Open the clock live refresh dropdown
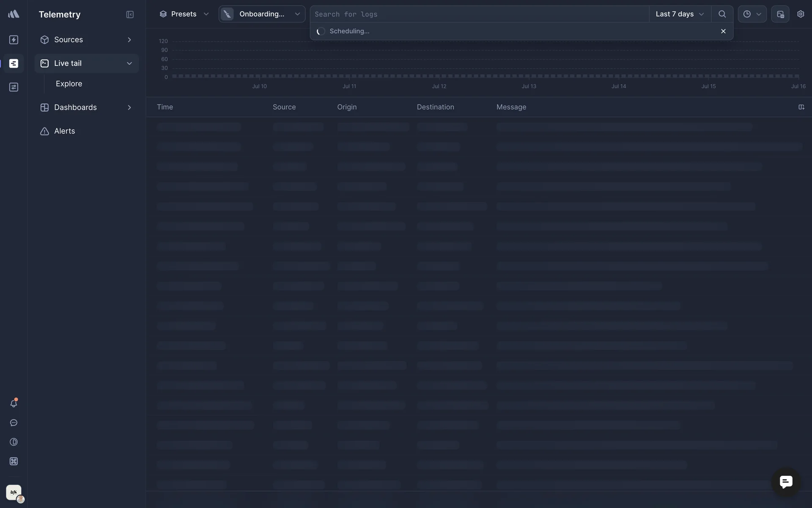The width and height of the screenshot is (812, 508). [x=752, y=14]
